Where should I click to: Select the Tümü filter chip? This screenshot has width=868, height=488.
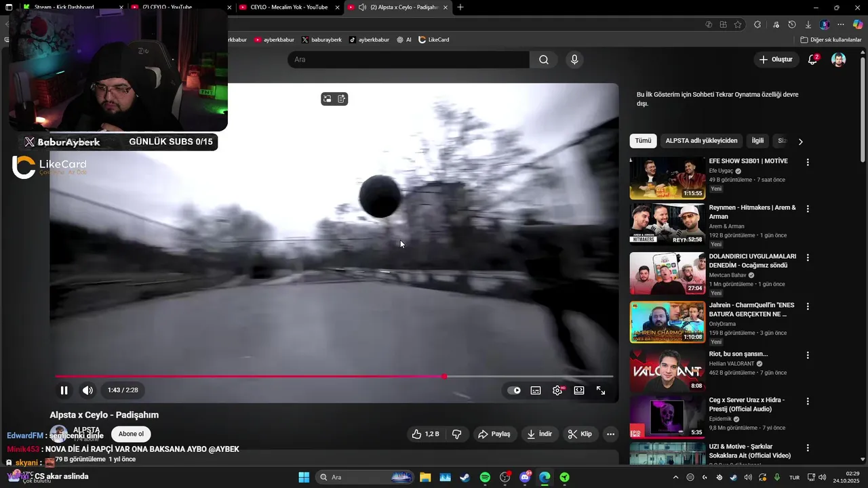(643, 141)
